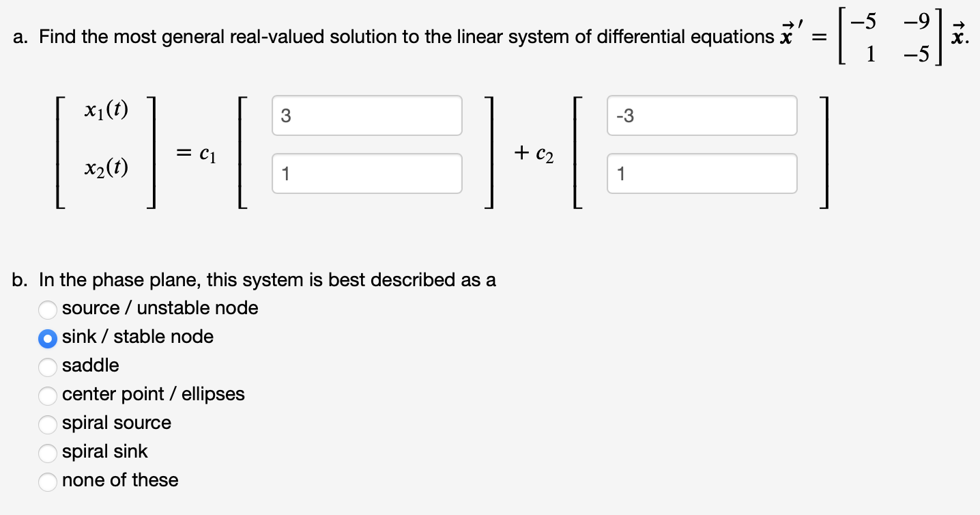This screenshot has width=980, height=515.
Task: Click the 'source / unstable node' label text
Action: click(160, 308)
